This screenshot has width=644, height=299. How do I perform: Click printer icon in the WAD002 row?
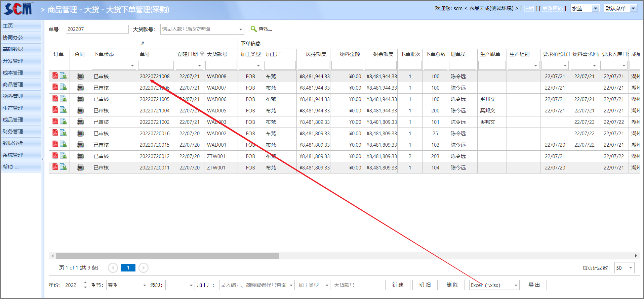coord(80,133)
